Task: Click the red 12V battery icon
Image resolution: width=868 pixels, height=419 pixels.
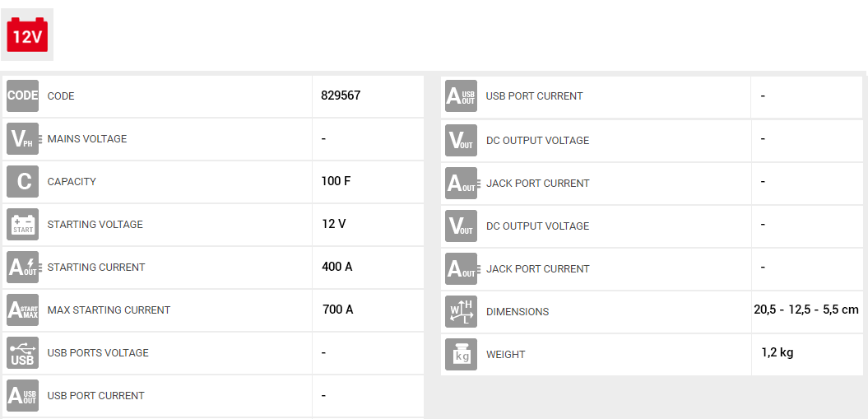Action: coord(27,35)
